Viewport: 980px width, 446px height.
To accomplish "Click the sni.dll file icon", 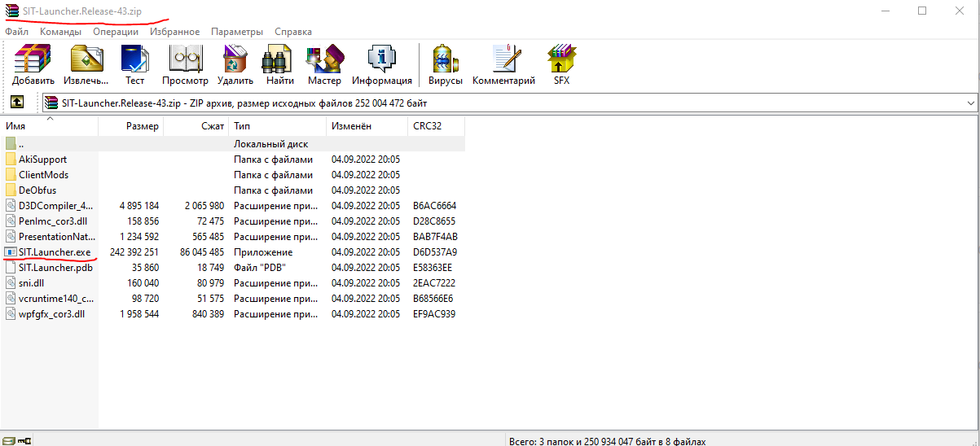I will (11, 283).
